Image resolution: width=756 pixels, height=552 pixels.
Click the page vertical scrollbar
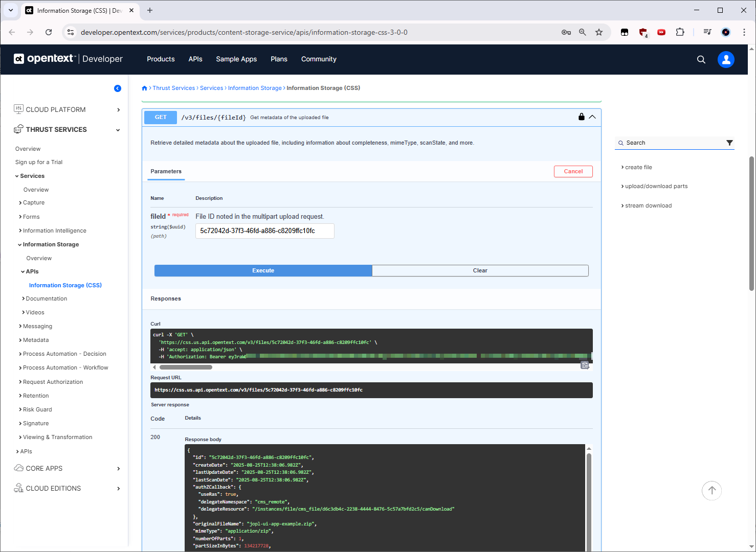point(751,224)
